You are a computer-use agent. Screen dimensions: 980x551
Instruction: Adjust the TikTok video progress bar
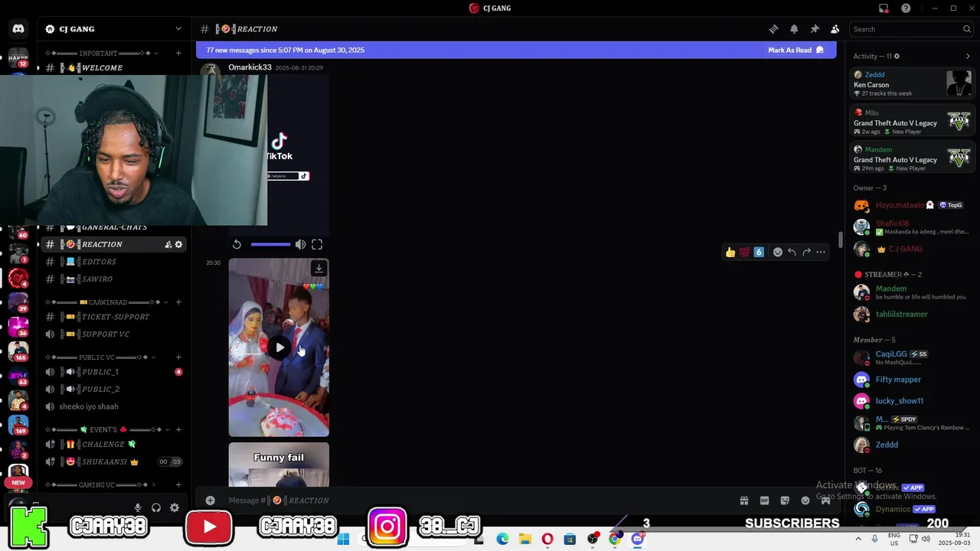coord(270,244)
